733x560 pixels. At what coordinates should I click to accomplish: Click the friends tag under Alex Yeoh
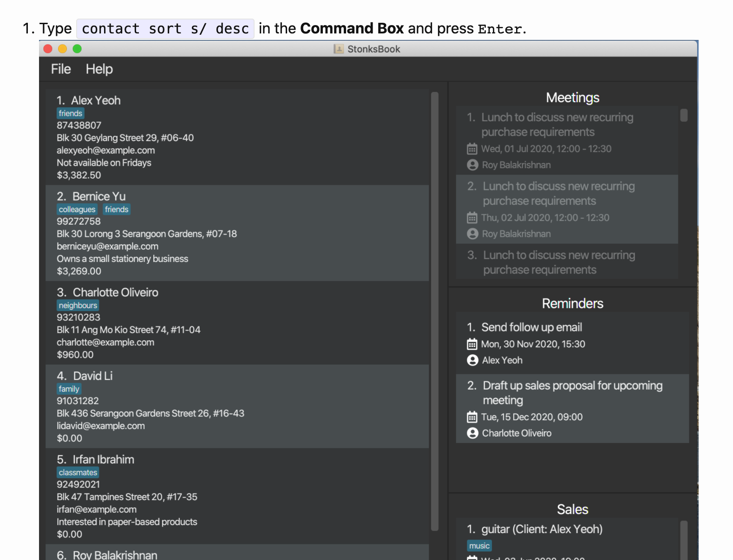click(70, 113)
